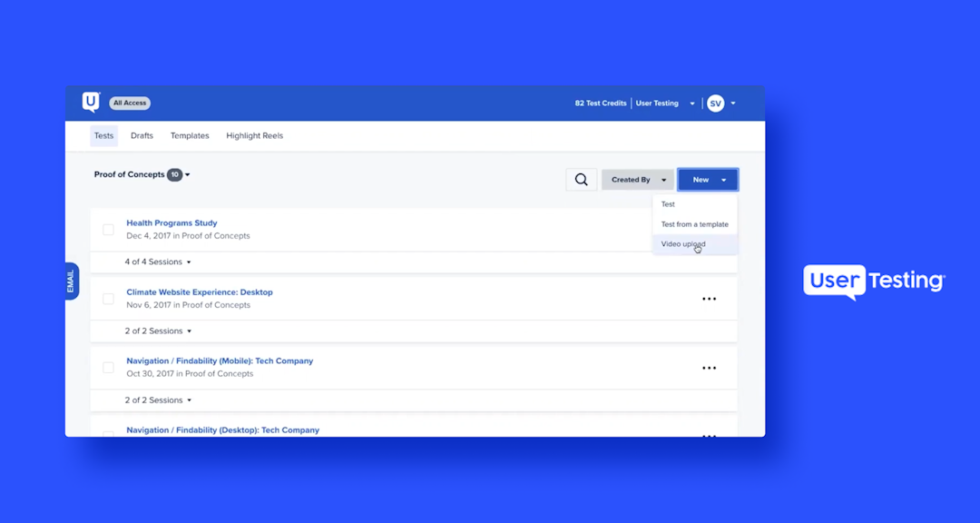This screenshot has height=523, width=980.
Task: Open the Highlight Reels tab
Action: [254, 135]
